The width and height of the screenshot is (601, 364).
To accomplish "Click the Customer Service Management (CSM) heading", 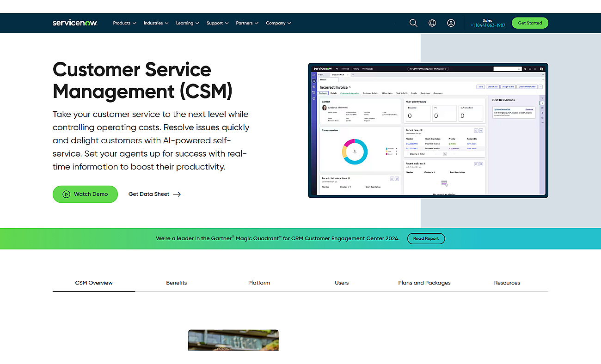I will (142, 80).
